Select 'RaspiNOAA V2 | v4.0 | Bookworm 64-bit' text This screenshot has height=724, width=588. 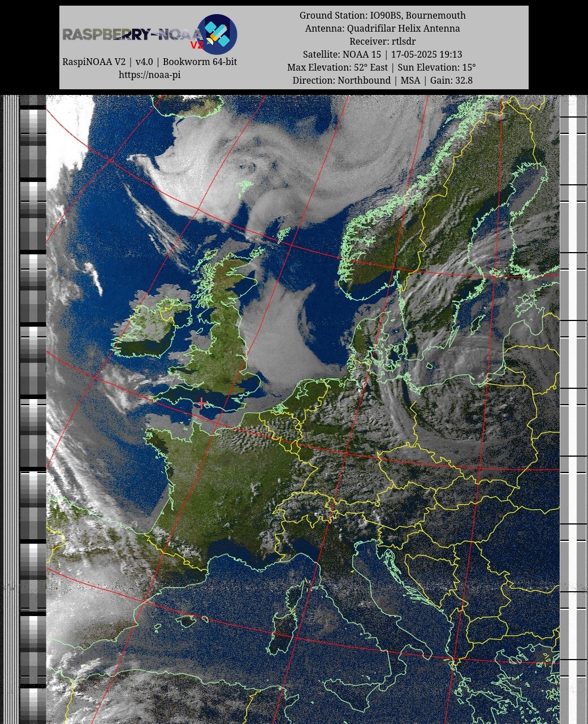click(x=149, y=62)
